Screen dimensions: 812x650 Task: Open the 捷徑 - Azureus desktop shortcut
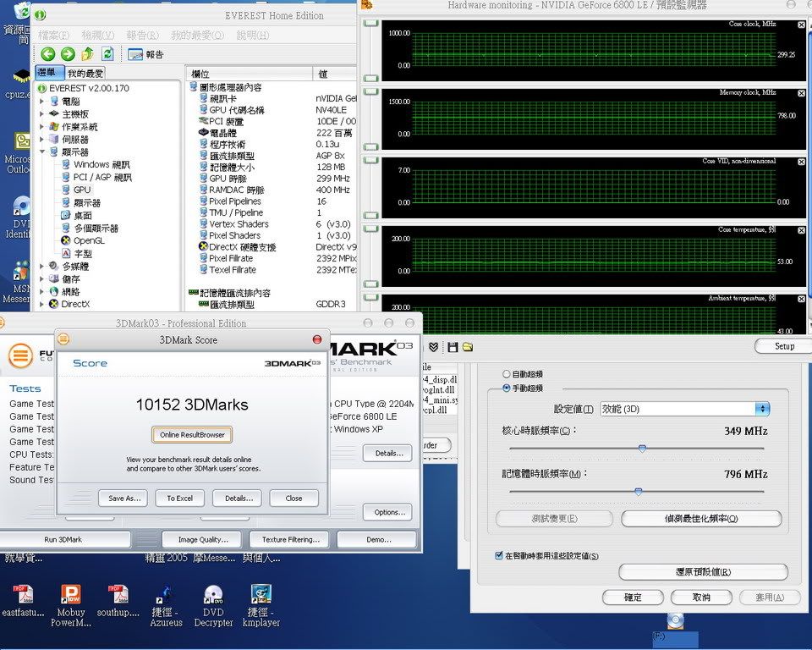click(x=167, y=605)
